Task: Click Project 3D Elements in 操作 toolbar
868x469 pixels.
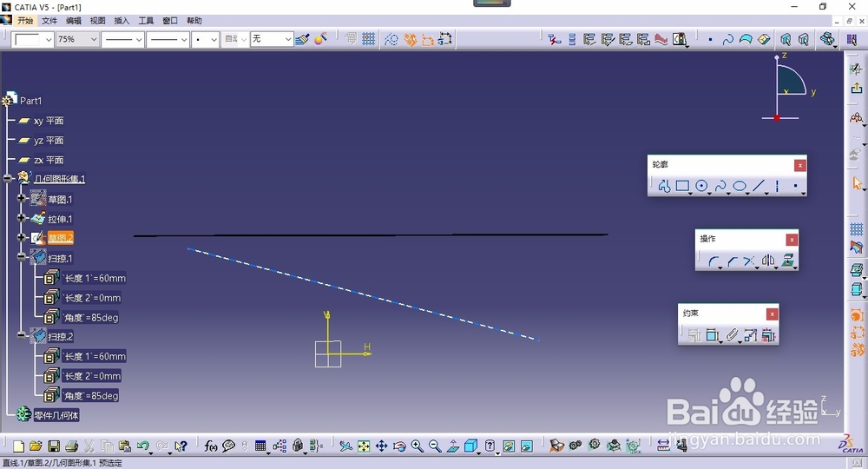Action: click(x=787, y=261)
